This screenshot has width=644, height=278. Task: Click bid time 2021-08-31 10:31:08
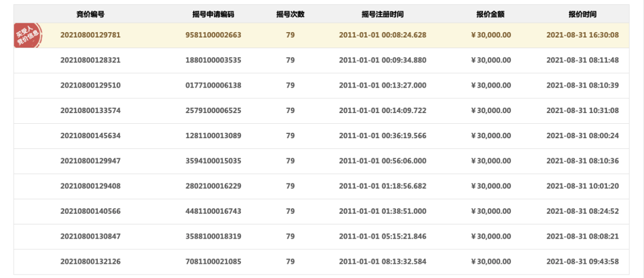click(x=583, y=110)
